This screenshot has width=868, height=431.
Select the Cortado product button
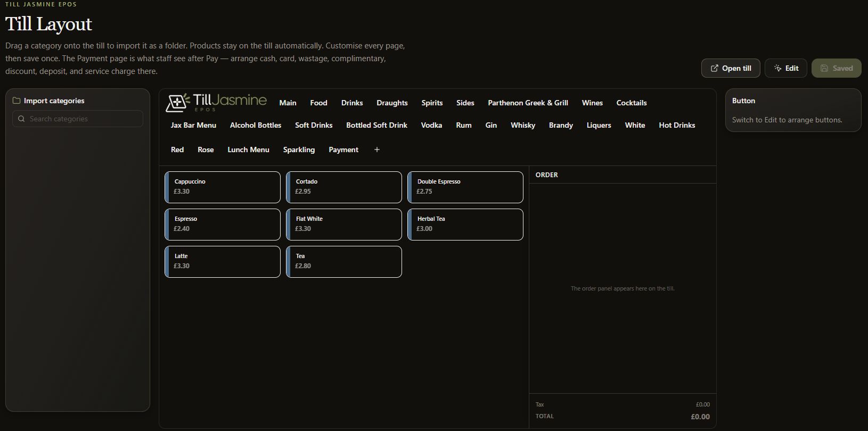click(344, 187)
